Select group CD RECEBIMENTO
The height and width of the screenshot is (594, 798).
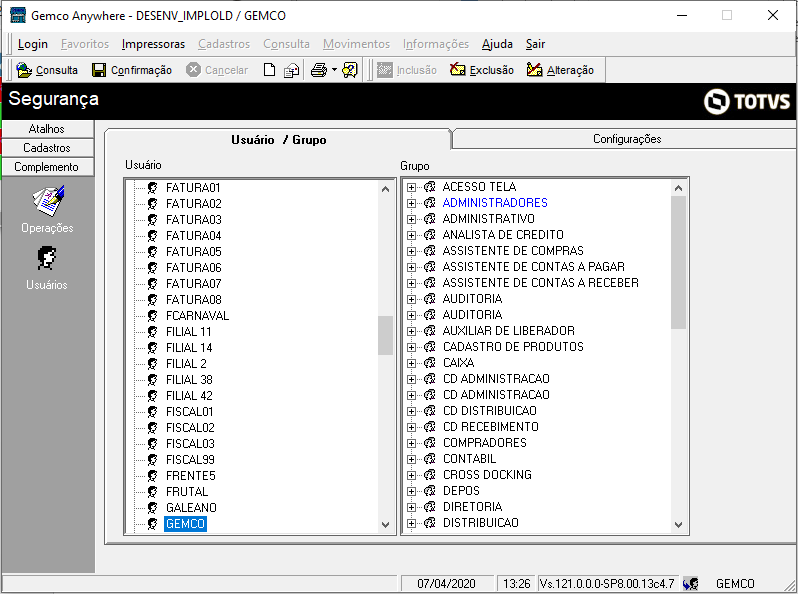pos(491,427)
